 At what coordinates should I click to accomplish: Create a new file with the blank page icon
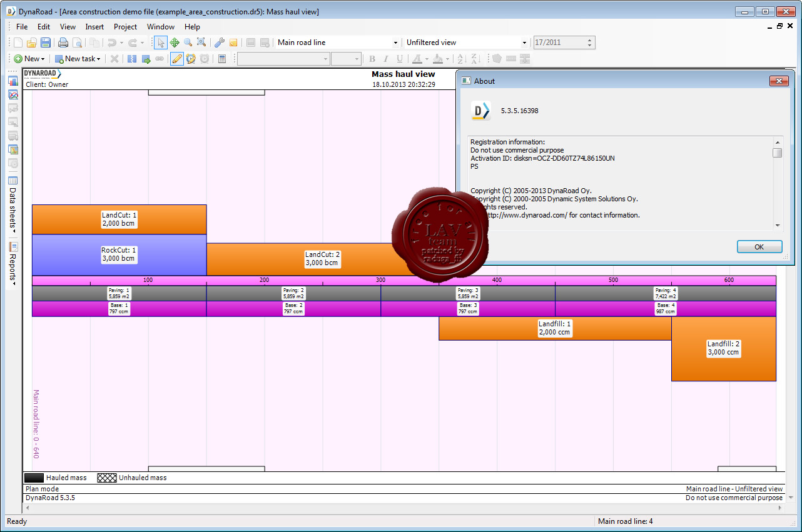[x=18, y=43]
